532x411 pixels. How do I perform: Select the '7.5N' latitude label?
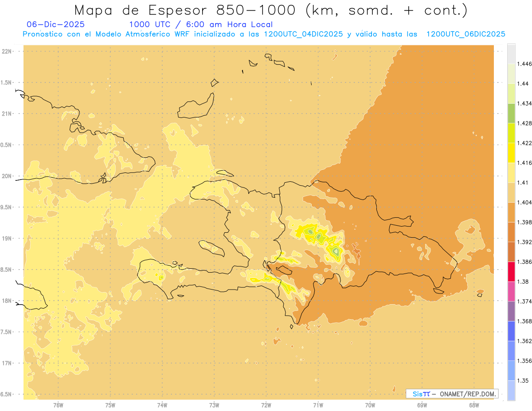pos(7,332)
